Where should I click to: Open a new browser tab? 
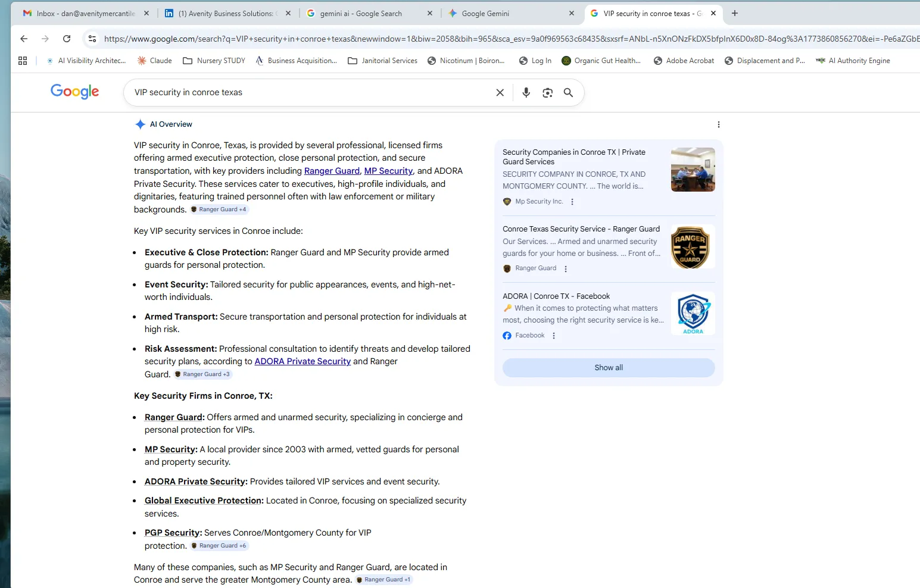tap(735, 13)
